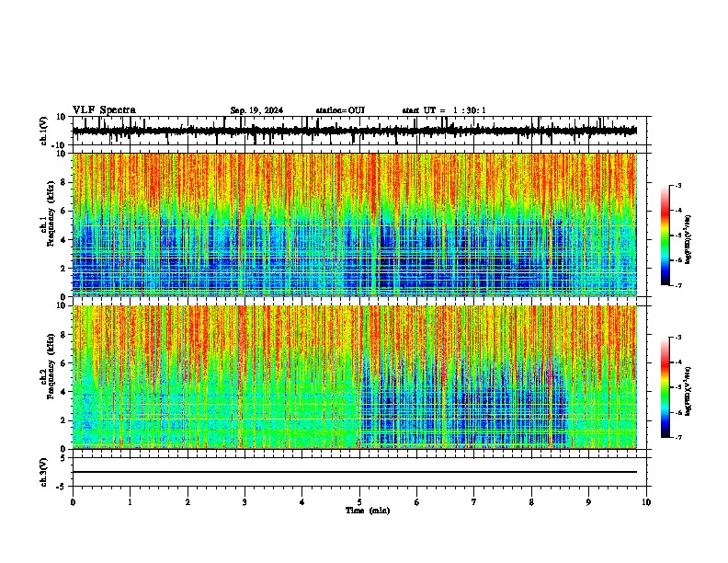
Task: Select the date "Sep. 19, 2024" in the header
Action: (x=256, y=110)
